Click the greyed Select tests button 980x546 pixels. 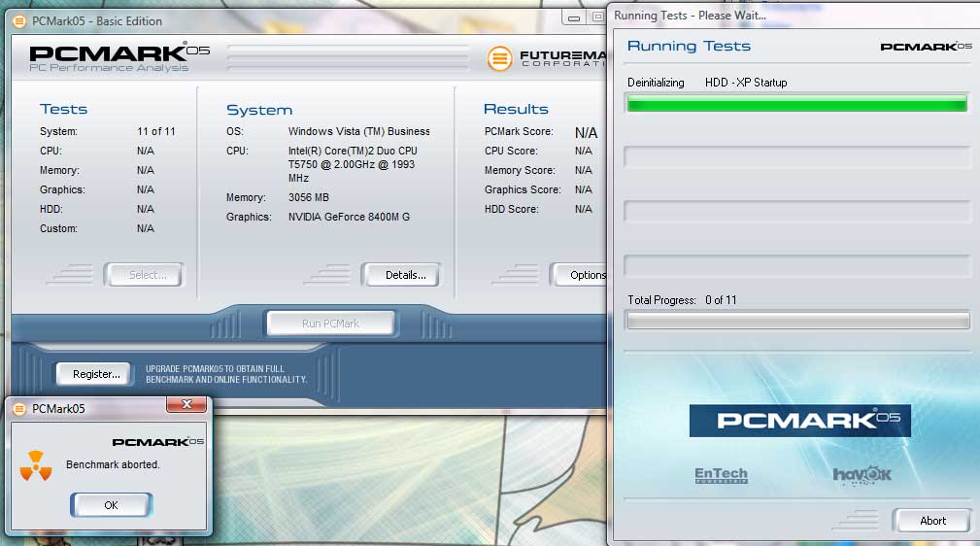pyautogui.click(x=145, y=275)
